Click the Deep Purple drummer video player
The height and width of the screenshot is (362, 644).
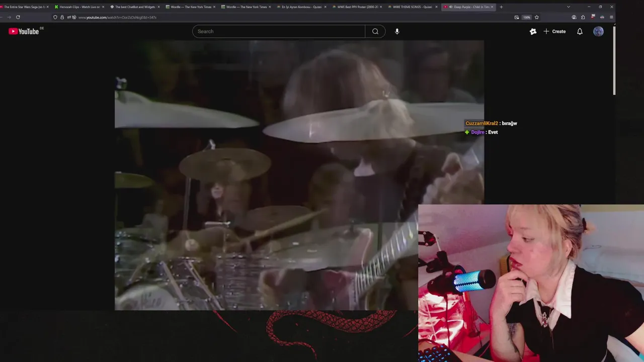point(299,175)
